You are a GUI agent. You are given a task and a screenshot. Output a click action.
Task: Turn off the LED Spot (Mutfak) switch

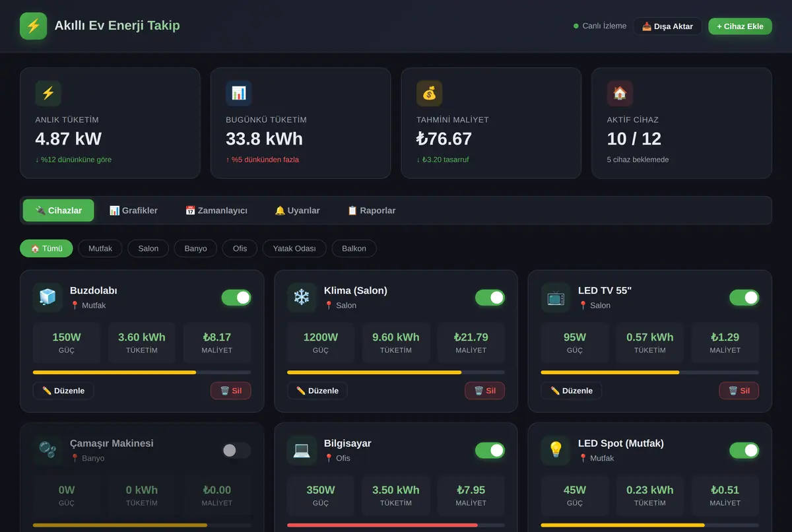click(x=744, y=450)
